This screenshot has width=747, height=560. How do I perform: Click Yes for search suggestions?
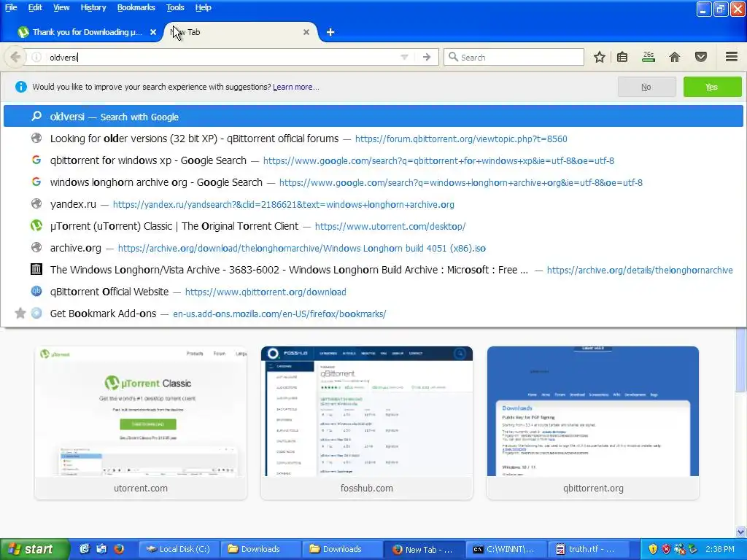pos(712,87)
